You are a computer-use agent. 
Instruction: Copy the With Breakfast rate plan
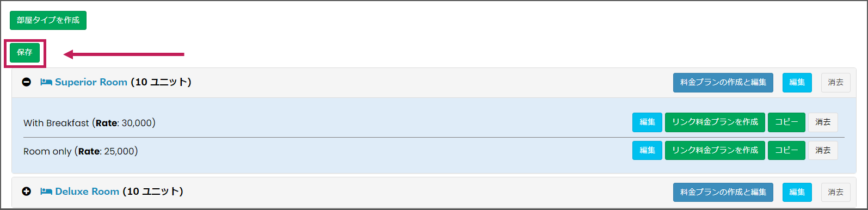coord(786,122)
